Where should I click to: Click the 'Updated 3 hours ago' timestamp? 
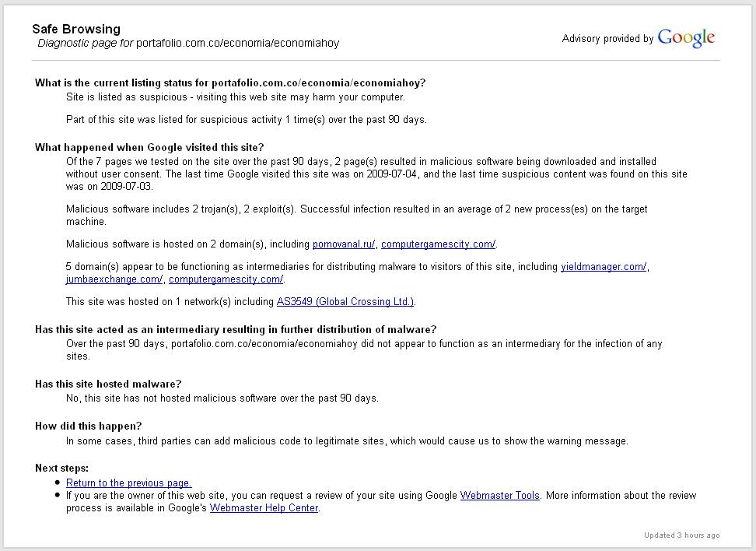682,535
